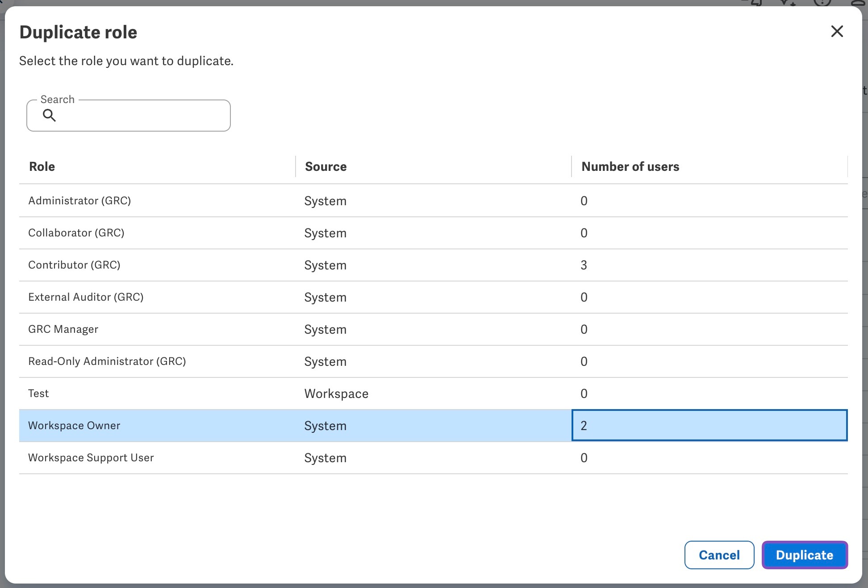This screenshot has height=588, width=868.
Task: Select the Test role row
Action: tap(433, 393)
